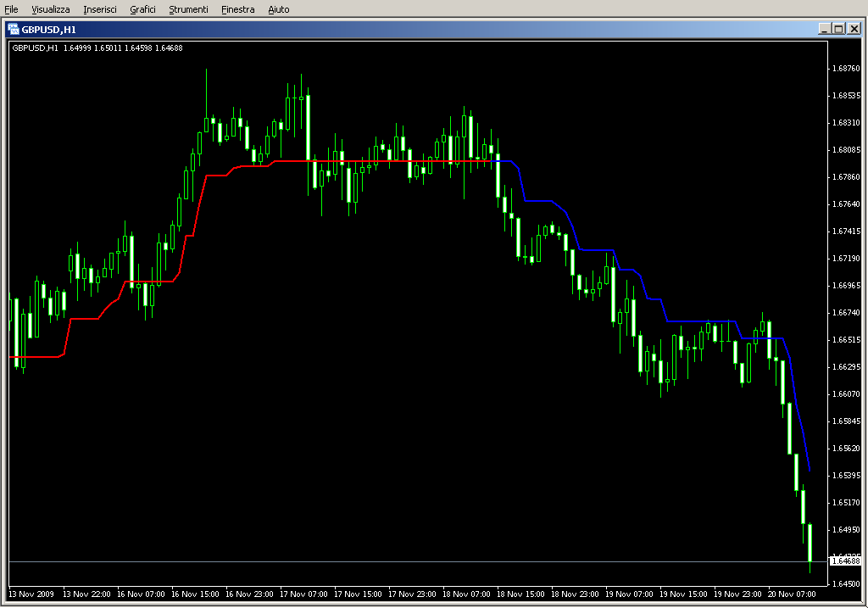Open the File menu
The width and height of the screenshot is (868, 608).
point(11,9)
